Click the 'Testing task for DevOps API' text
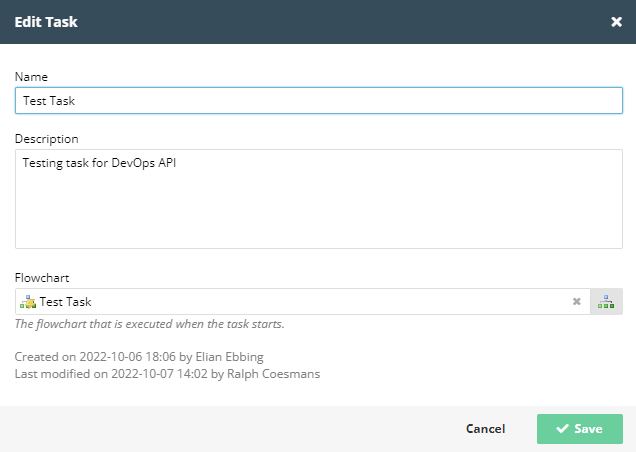Image resolution: width=636 pixels, height=452 pixels. coord(99,163)
